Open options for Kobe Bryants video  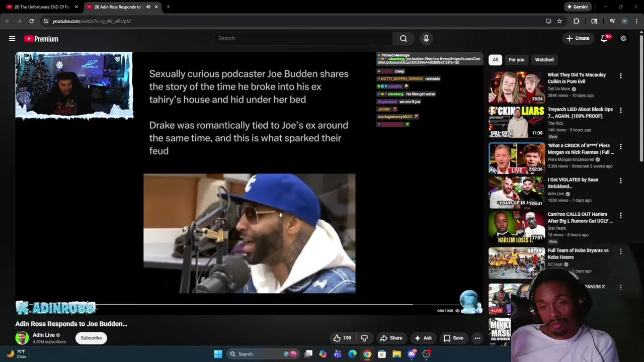(620, 251)
